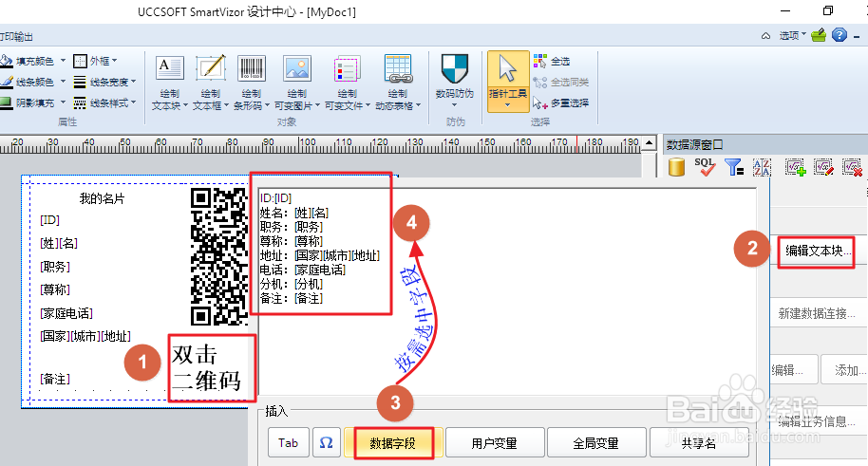Click the [家庭电话] field on the card
The height and width of the screenshot is (466, 868).
66,313
